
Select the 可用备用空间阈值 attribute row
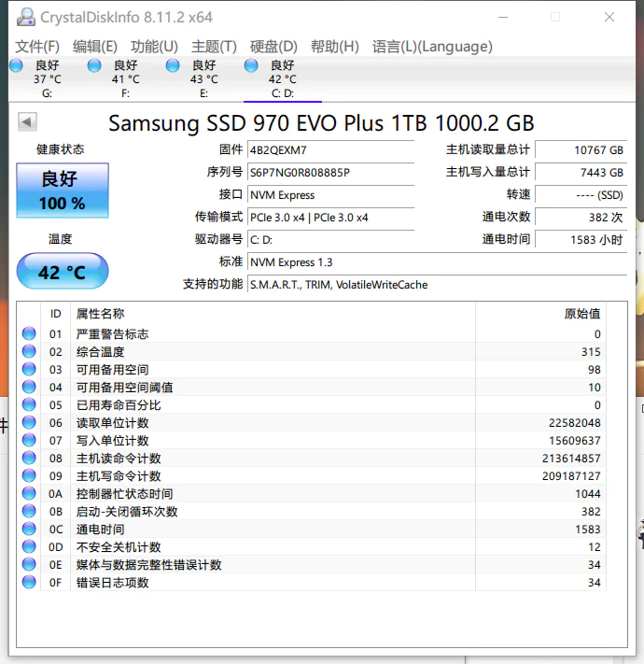point(313,387)
